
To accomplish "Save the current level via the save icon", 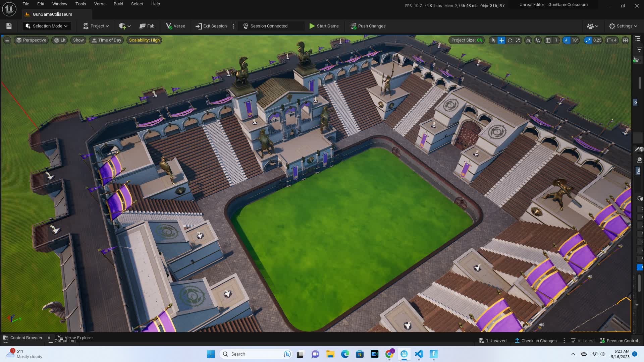I will (x=8, y=26).
